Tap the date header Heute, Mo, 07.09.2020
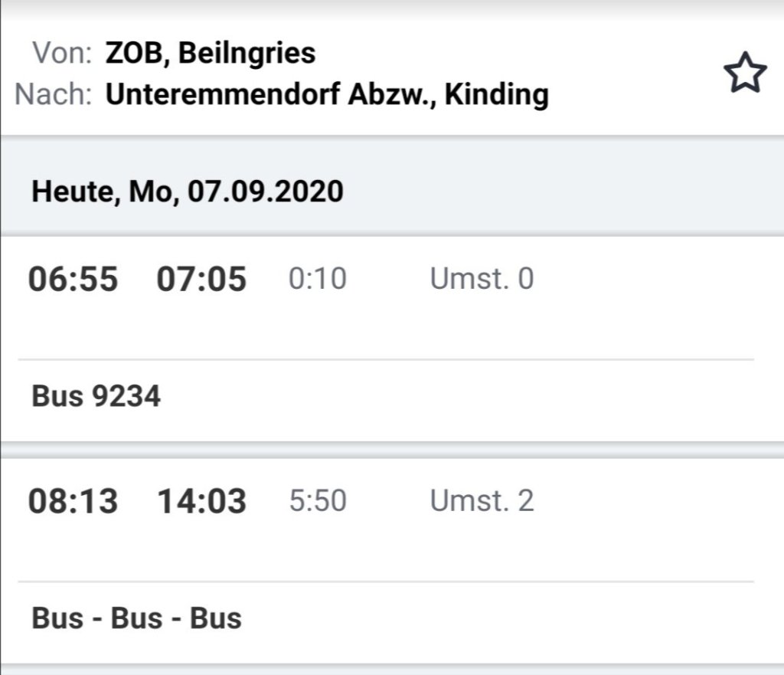The height and width of the screenshot is (675, 784). pyautogui.click(x=188, y=191)
